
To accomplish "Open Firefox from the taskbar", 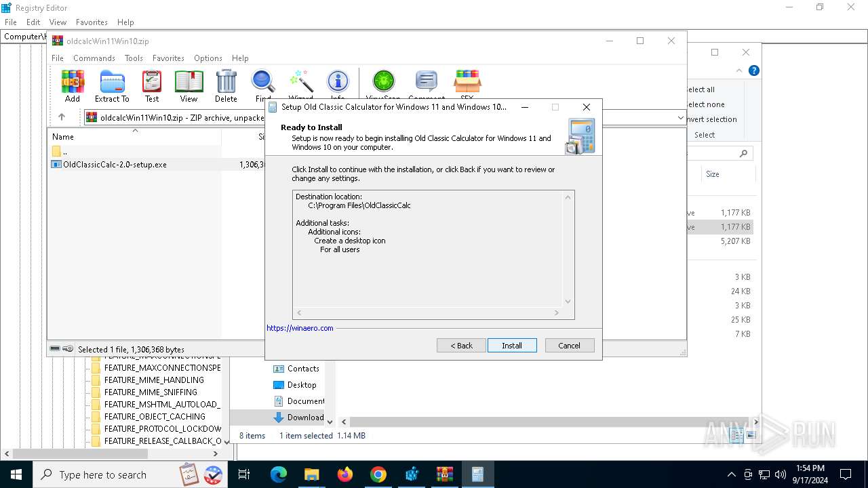I will [345, 474].
